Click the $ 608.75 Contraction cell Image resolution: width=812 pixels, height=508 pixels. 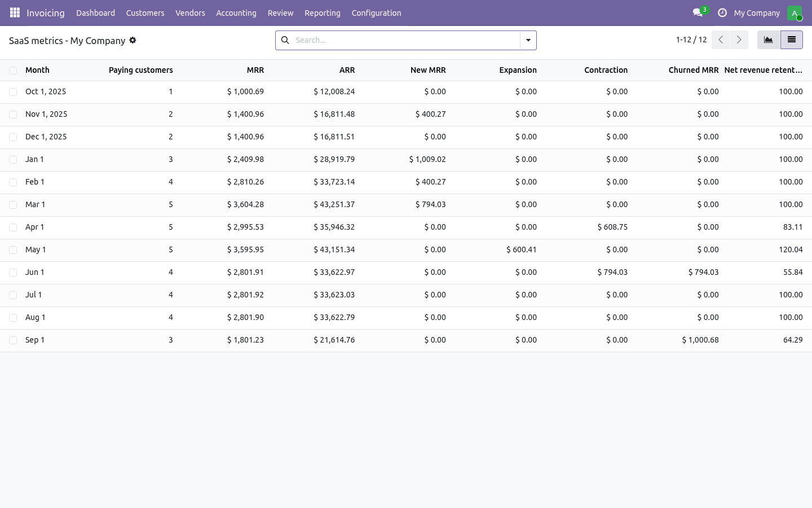[612, 227]
